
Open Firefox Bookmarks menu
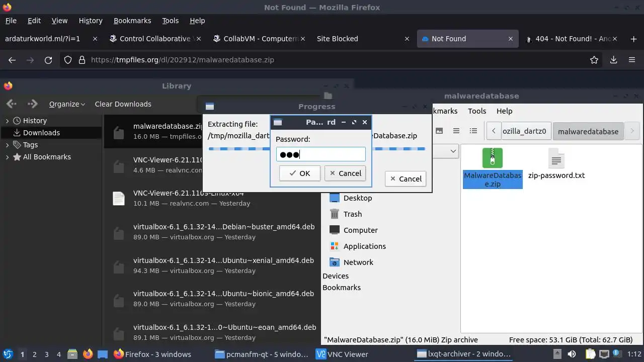pos(132,21)
